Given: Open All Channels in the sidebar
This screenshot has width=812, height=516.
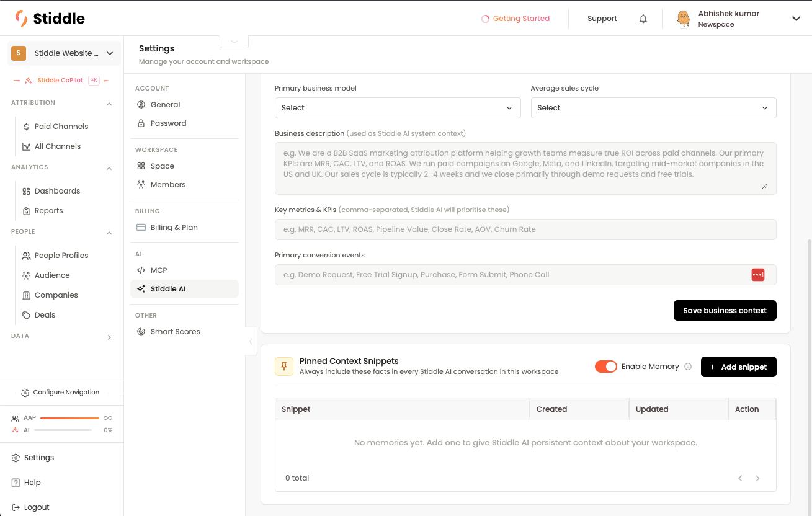Looking at the screenshot, I should [58, 146].
